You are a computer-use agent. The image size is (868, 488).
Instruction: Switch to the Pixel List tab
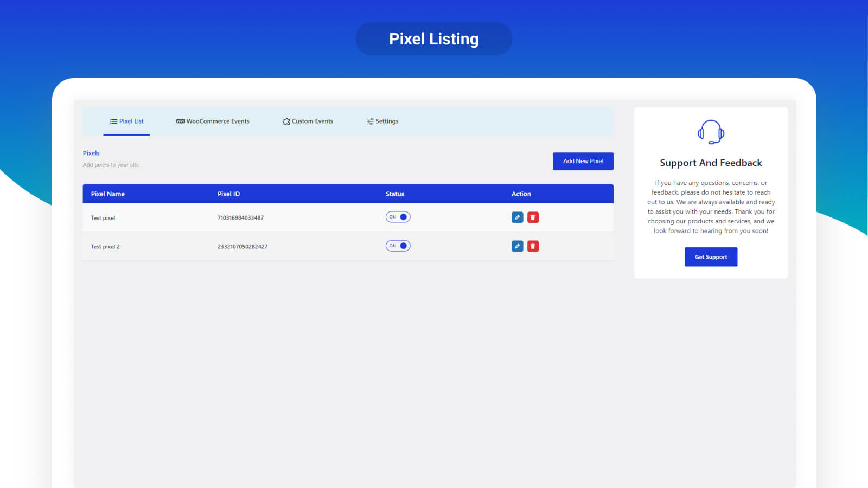click(x=126, y=121)
